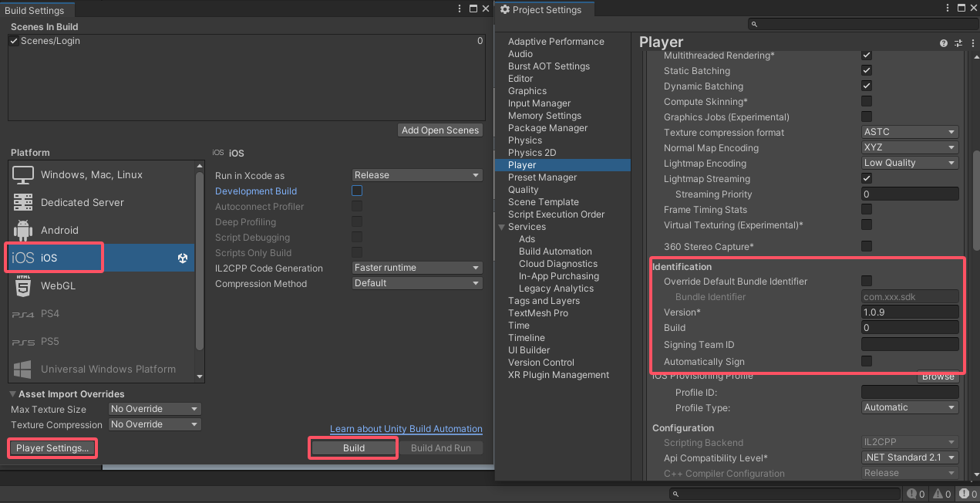Viewport: 980px width, 503px height.
Task: Select the Android platform icon
Action: click(23, 230)
